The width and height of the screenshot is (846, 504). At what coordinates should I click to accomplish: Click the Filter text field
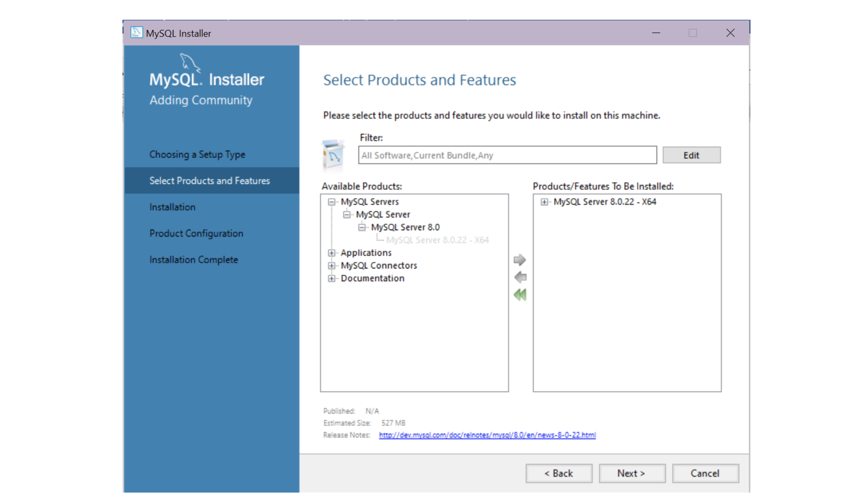click(507, 155)
